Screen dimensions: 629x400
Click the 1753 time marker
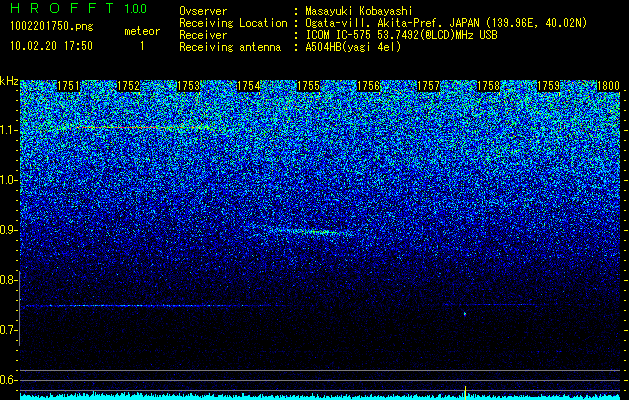(188, 86)
